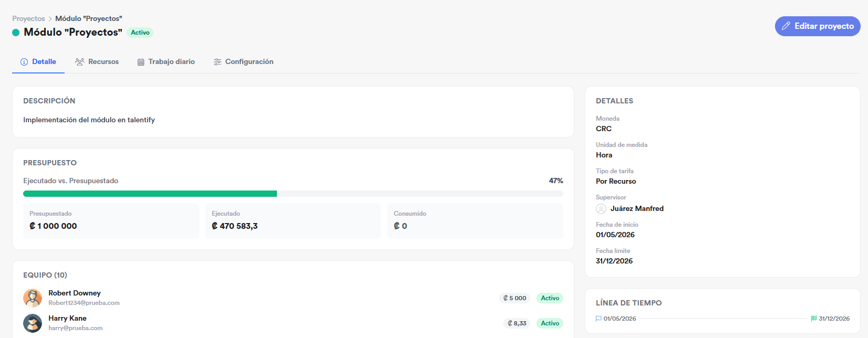Click the sliders icon on Configuración tab
Viewport: 868px width, 338px height.
[x=217, y=62]
